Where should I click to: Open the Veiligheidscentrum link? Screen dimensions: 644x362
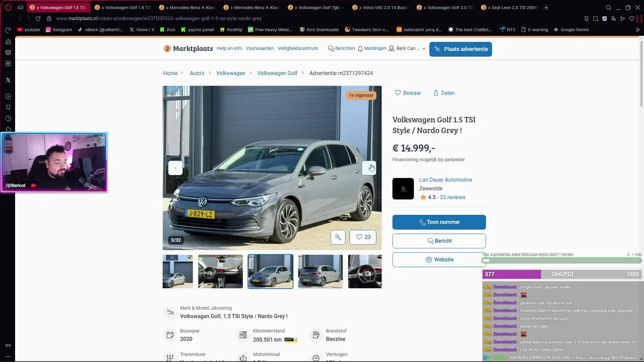(x=298, y=48)
